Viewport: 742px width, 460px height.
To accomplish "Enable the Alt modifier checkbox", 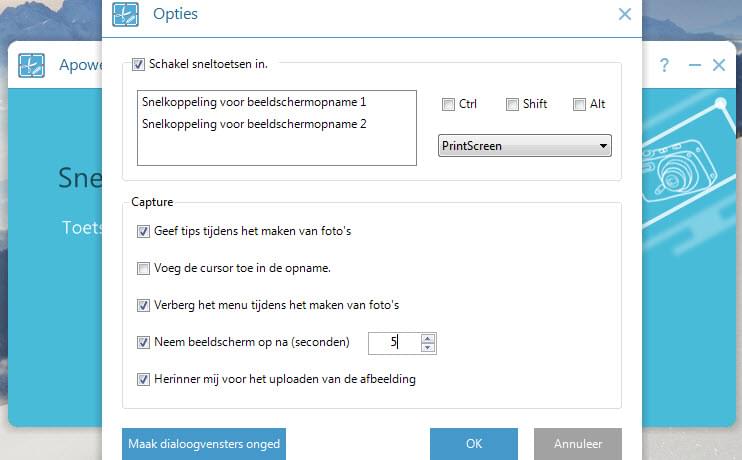I will click(x=579, y=104).
